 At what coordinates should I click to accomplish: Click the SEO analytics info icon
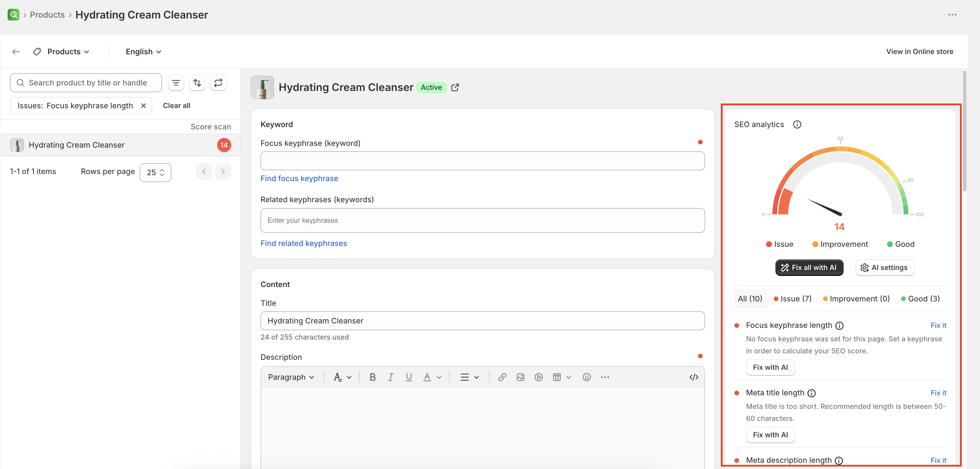tap(797, 124)
